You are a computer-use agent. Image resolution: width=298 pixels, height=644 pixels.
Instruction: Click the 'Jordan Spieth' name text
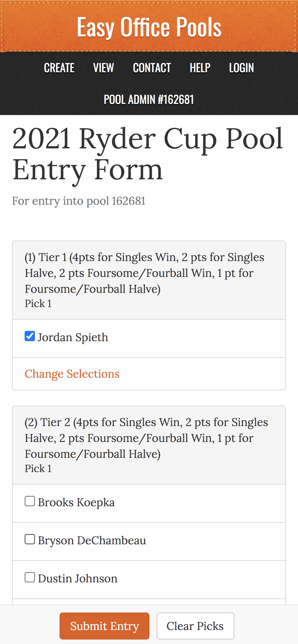(73, 337)
